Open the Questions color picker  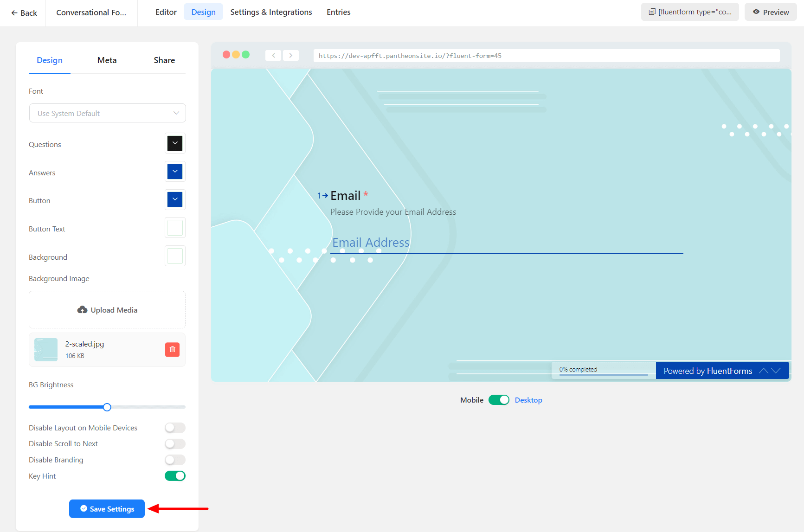pyautogui.click(x=175, y=143)
